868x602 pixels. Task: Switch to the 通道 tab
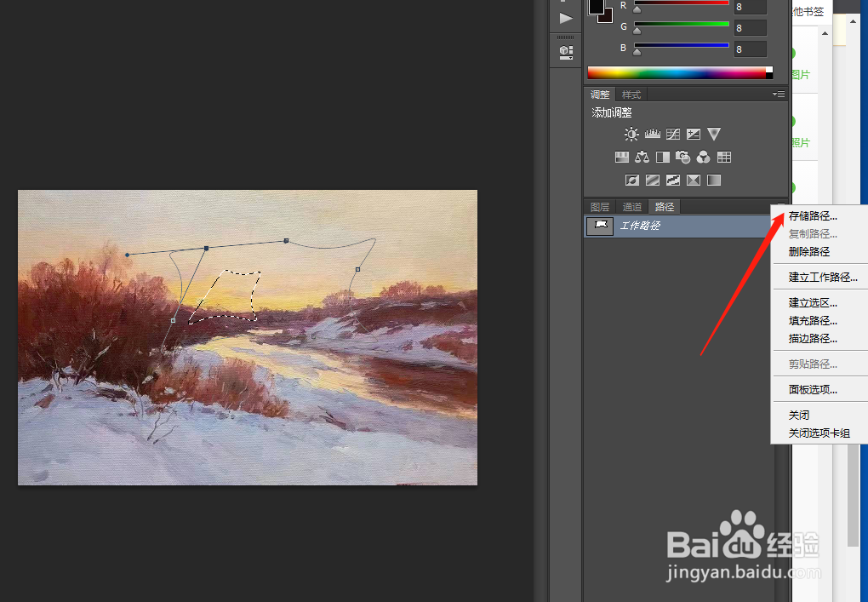[x=632, y=207]
